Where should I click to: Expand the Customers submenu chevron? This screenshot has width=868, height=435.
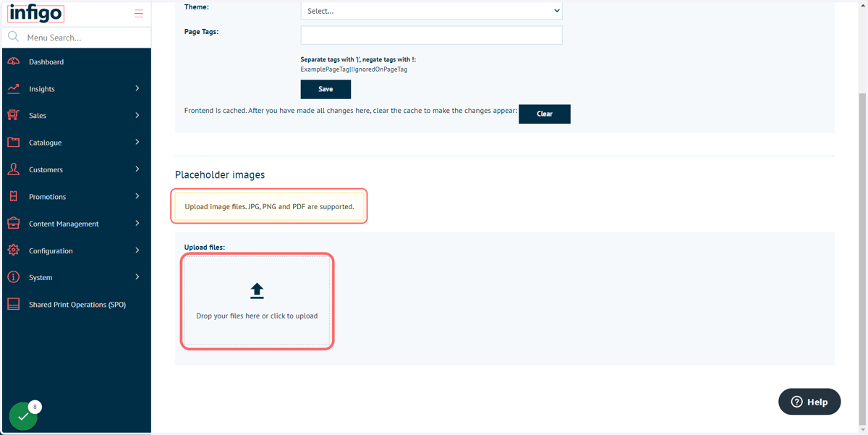pos(137,169)
